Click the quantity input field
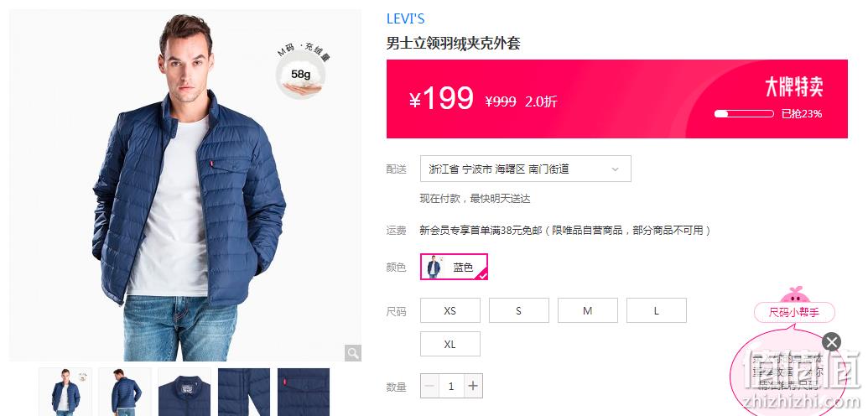Viewport: 868px width, 416px height. click(x=451, y=386)
